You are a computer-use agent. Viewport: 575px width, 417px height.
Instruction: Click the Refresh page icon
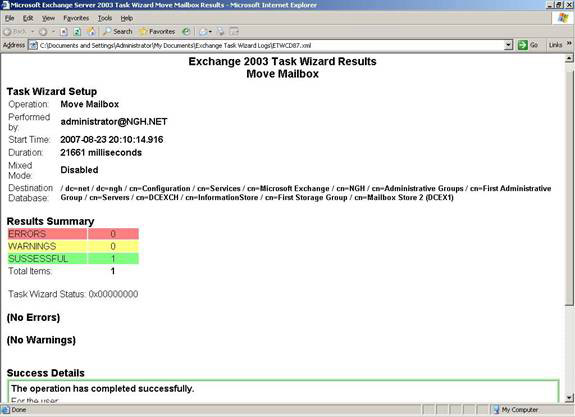pos(77,32)
